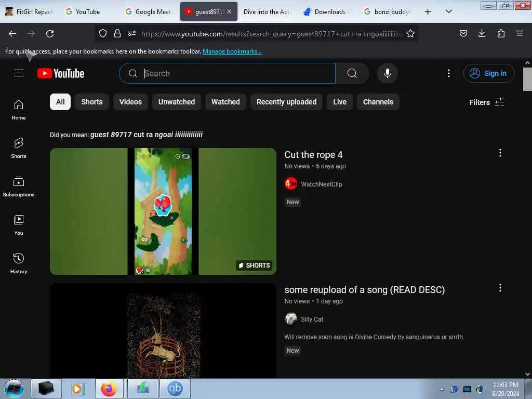532x399 pixels.
Task: Open the some reupload song thumbnail
Action: [163, 331]
